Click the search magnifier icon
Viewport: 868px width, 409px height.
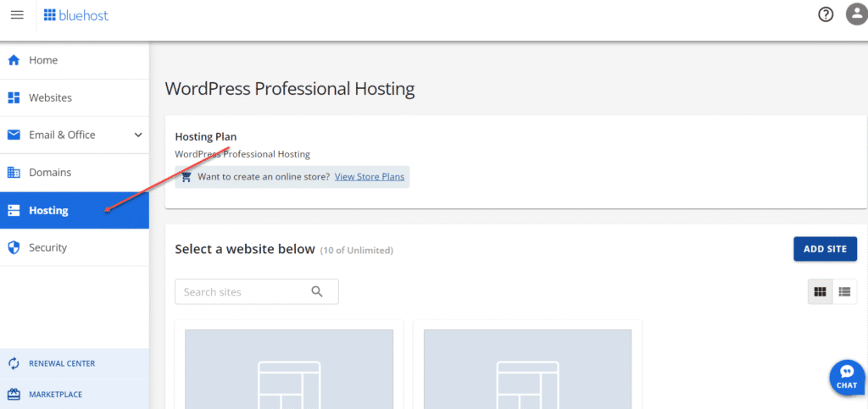click(x=317, y=291)
